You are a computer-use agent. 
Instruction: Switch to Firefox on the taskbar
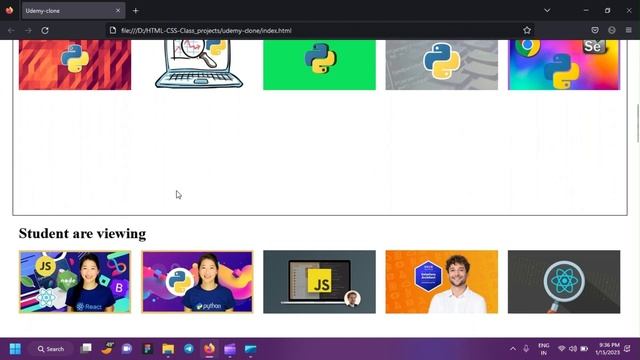point(209,349)
